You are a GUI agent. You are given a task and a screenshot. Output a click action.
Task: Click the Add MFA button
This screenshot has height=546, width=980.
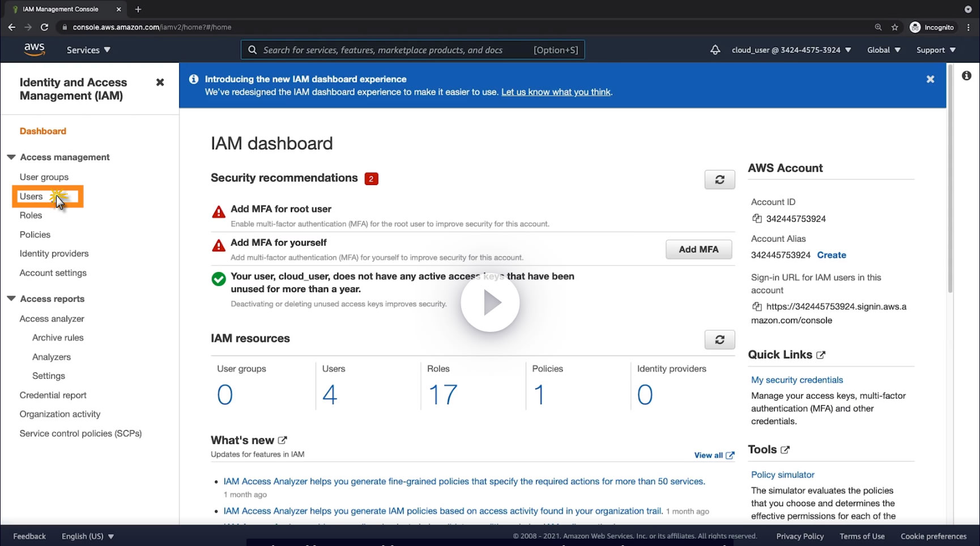pyautogui.click(x=698, y=249)
